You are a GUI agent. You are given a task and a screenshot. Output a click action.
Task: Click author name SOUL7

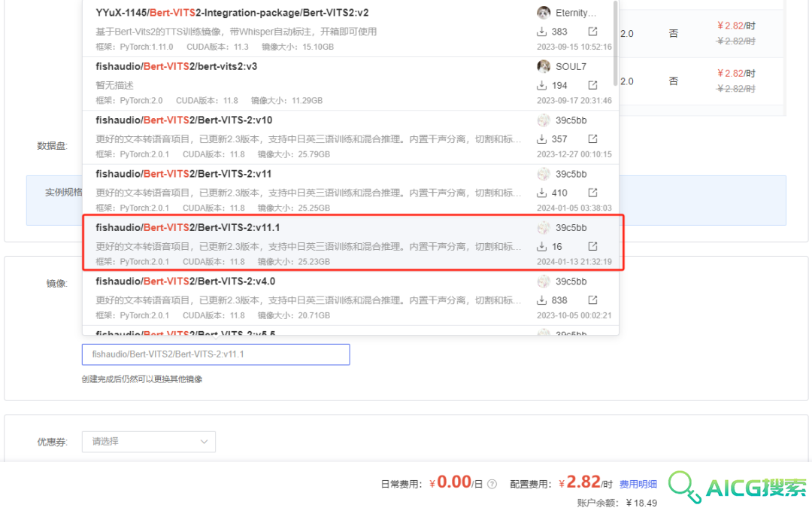(x=571, y=66)
